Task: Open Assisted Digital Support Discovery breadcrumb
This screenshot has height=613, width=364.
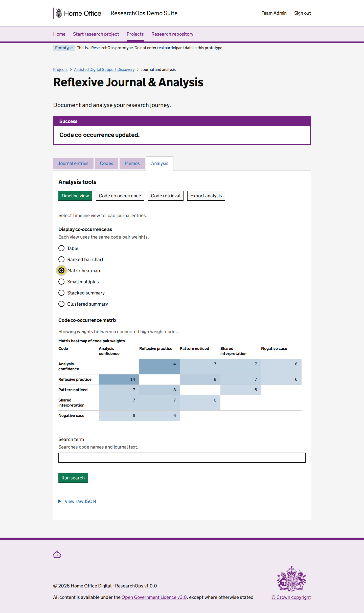Action: [104, 70]
